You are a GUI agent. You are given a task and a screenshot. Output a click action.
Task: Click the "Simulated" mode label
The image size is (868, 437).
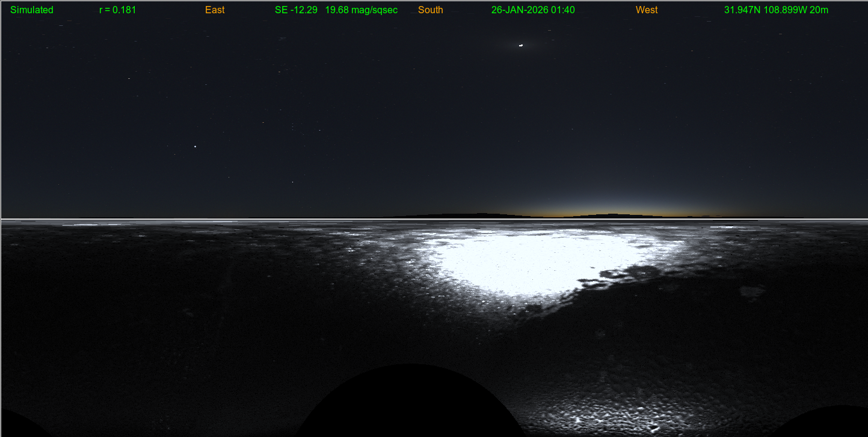(x=32, y=10)
